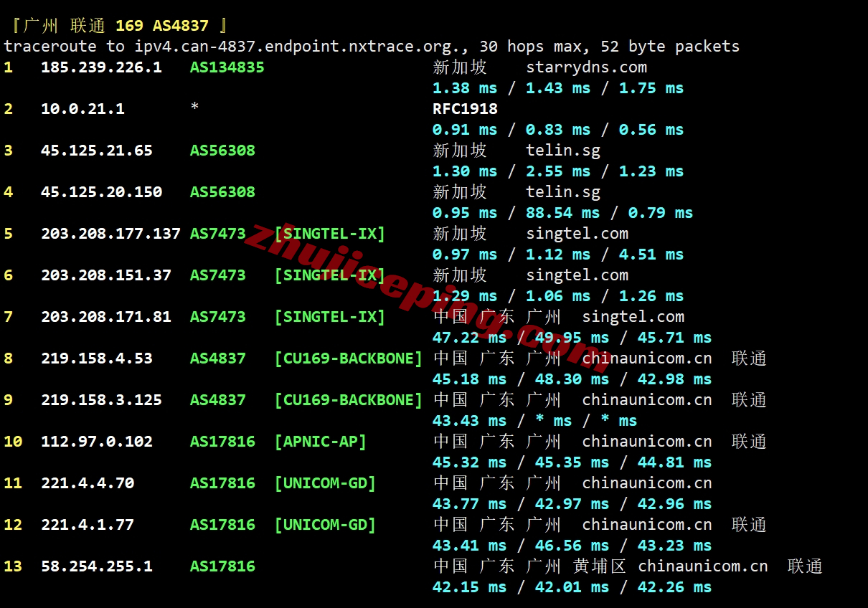
Task: Select IP address 45.125.21.65
Action: click(x=97, y=151)
